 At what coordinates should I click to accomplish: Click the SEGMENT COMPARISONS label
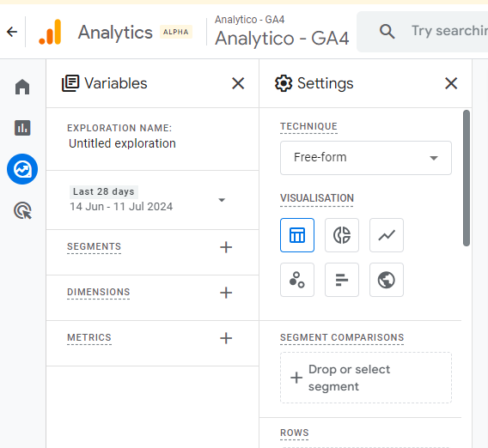coord(342,337)
